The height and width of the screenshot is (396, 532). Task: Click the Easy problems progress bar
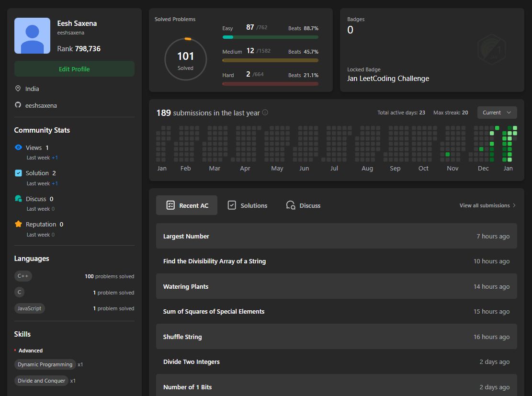click(x=270, y=37)
